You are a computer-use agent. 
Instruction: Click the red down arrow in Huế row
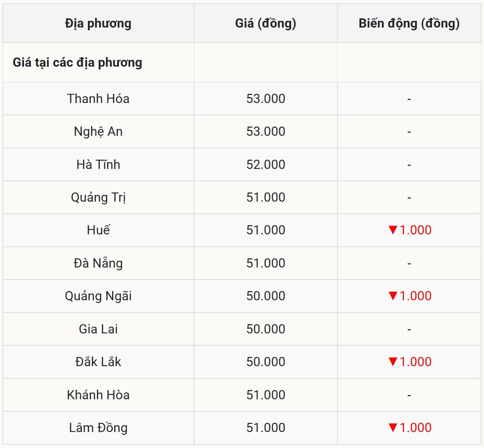393,230
